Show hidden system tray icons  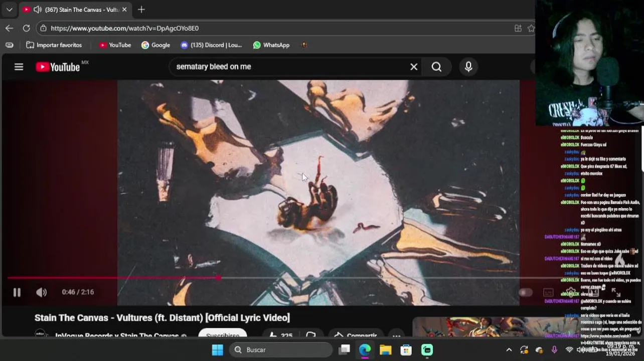coord(509,349)
